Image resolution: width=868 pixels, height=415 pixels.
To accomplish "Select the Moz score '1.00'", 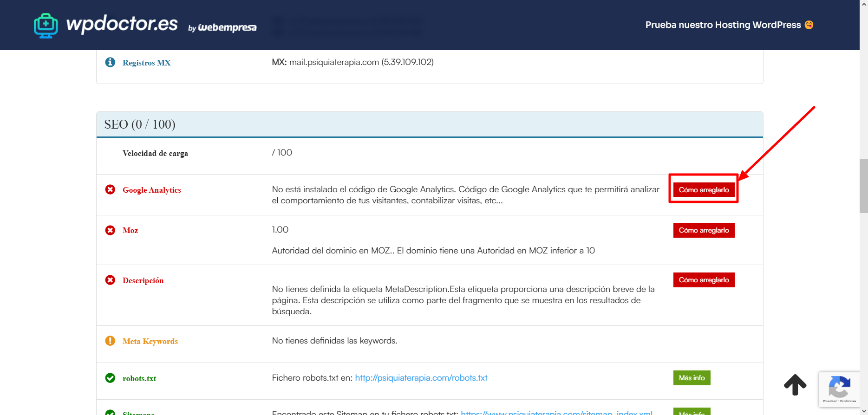I will [280, 230].
